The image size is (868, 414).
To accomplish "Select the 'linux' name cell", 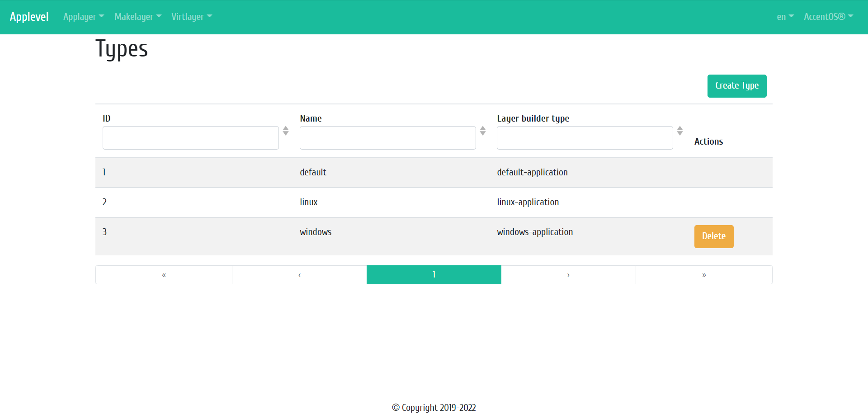I will [309, 202].
